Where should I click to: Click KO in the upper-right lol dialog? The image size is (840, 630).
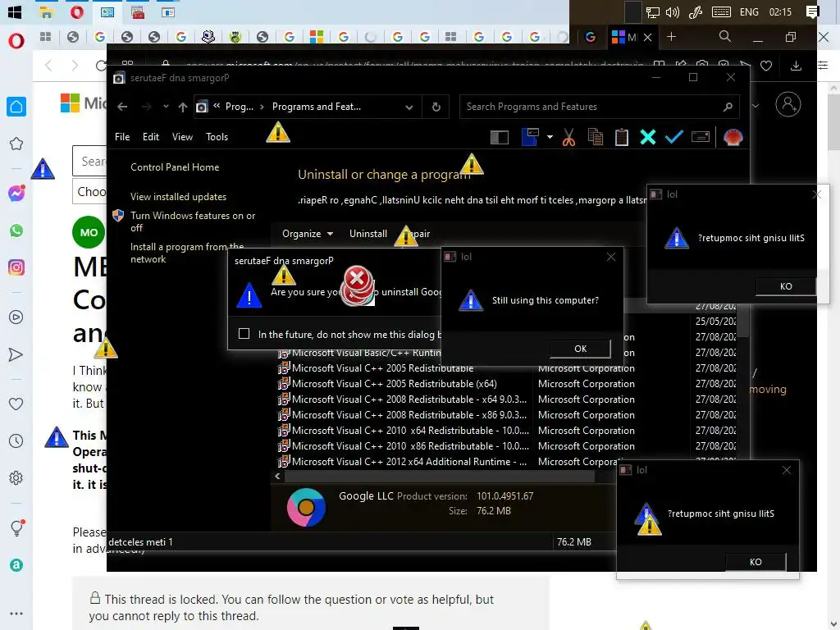click(785, 286)
